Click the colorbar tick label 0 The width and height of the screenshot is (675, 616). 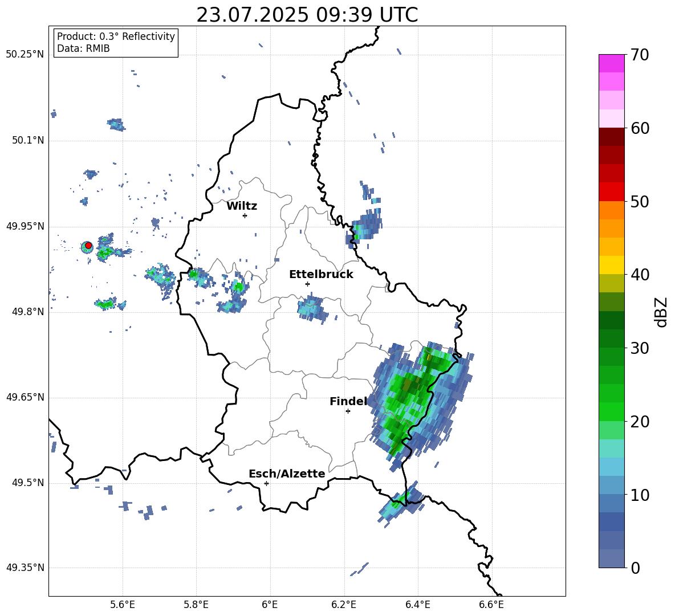635,568
